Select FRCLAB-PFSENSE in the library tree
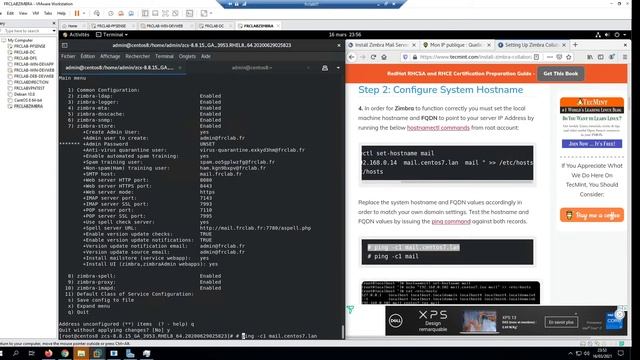Screen dimensions: 640x360 coord(30,47)
